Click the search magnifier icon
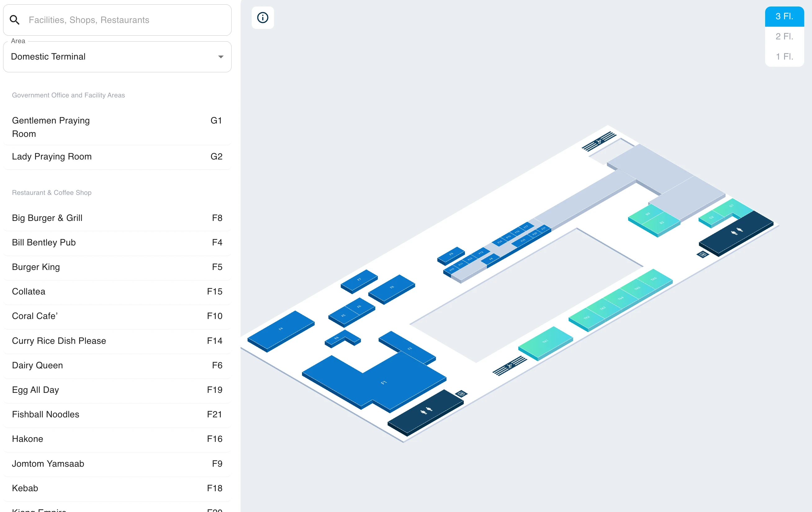Viewport: 812px width, 512px height. pos(15,20)
